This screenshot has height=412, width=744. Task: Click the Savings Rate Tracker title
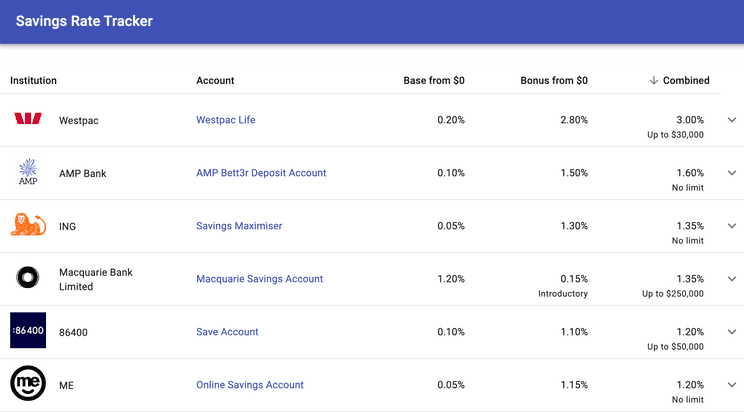pos(84,21)
